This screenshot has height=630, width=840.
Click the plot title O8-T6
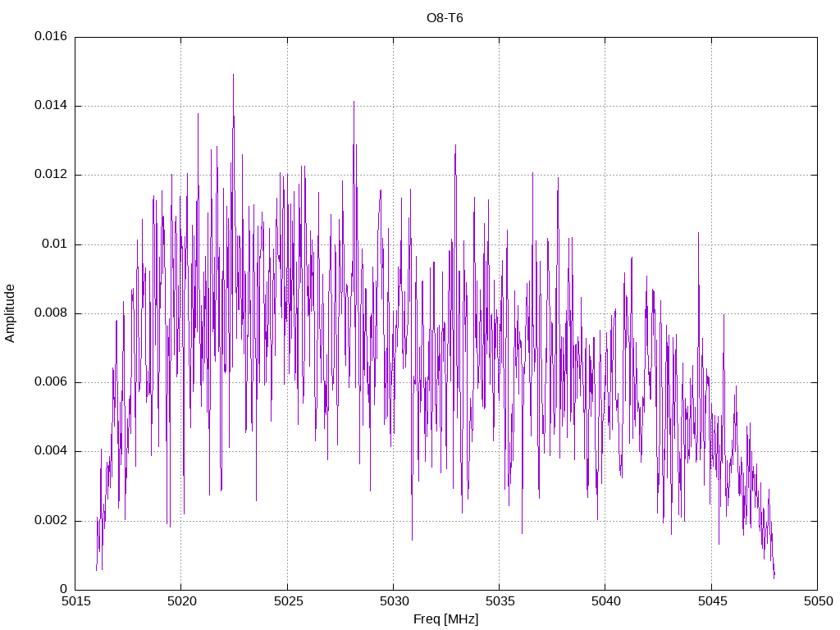point(445,18)
